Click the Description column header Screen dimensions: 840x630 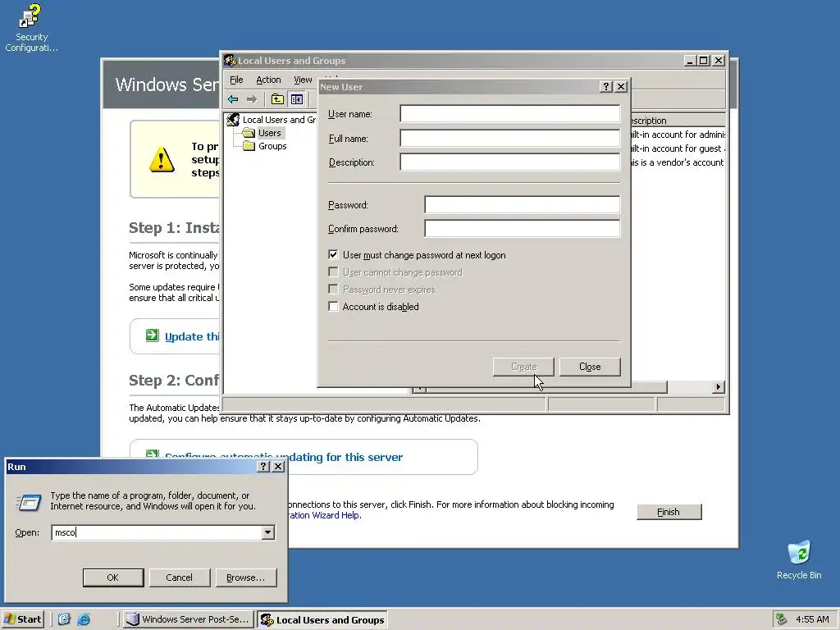tap(678, 121)
